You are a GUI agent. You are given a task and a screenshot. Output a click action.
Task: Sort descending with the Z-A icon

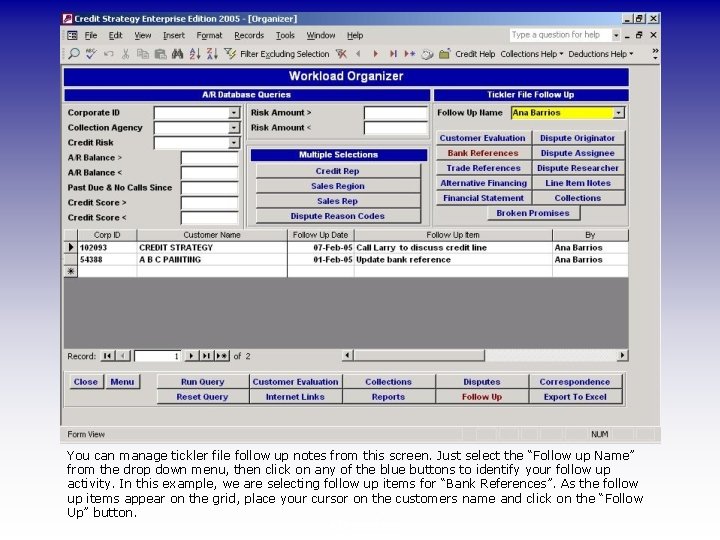[x=212, y=54]
